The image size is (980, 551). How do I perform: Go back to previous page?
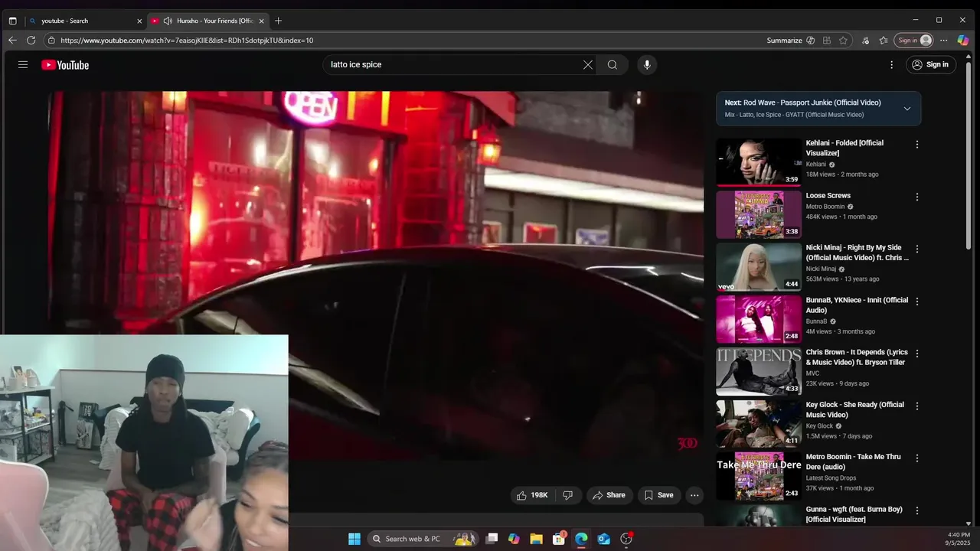[x=12, y=41]
